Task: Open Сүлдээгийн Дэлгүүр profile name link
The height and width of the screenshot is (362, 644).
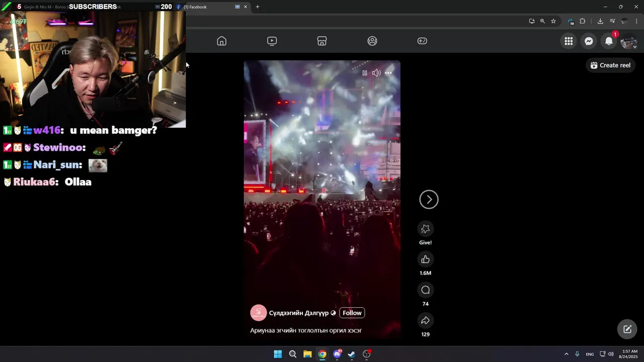Action: (x=299, y=313)
